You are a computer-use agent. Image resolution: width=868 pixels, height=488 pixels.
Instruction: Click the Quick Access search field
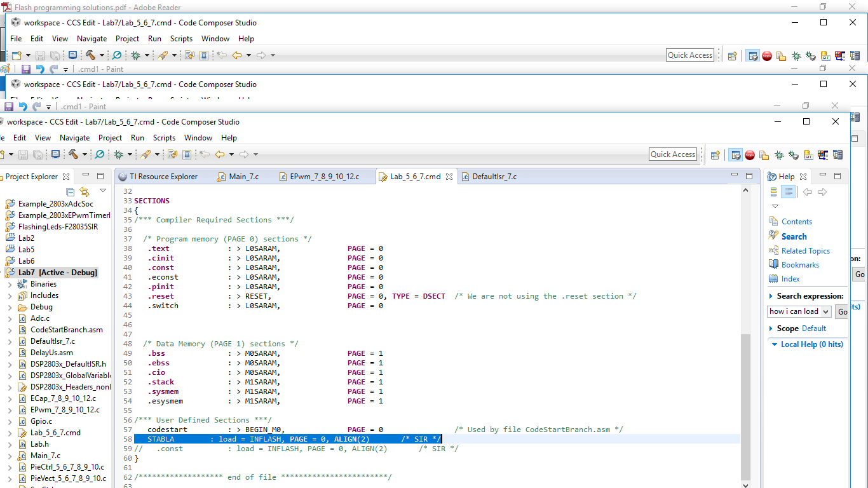(673, 154)
